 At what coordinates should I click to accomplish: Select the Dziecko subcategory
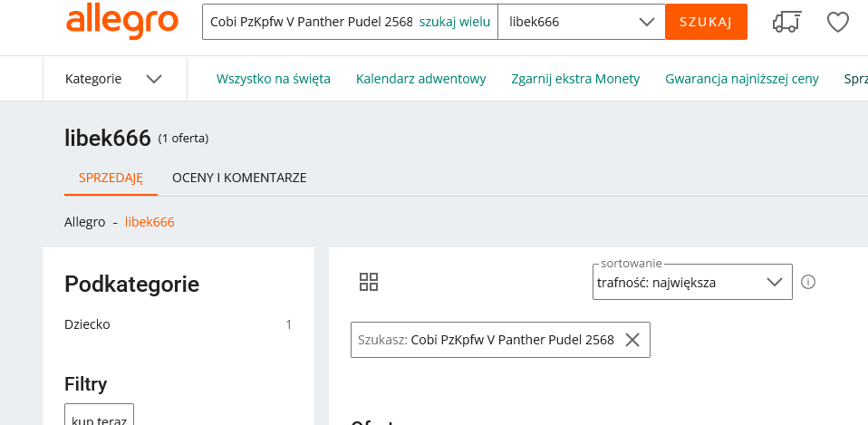[x=87, y=324]
